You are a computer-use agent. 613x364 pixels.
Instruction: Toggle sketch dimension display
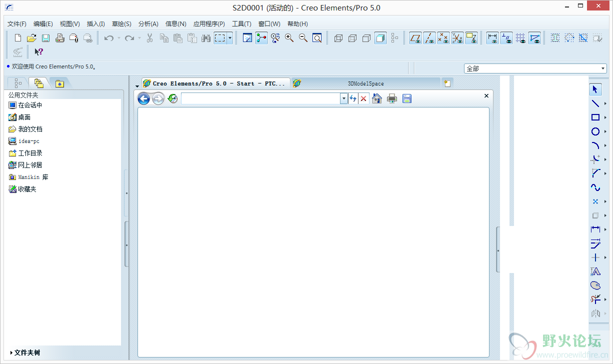click(x=492, y=38)
